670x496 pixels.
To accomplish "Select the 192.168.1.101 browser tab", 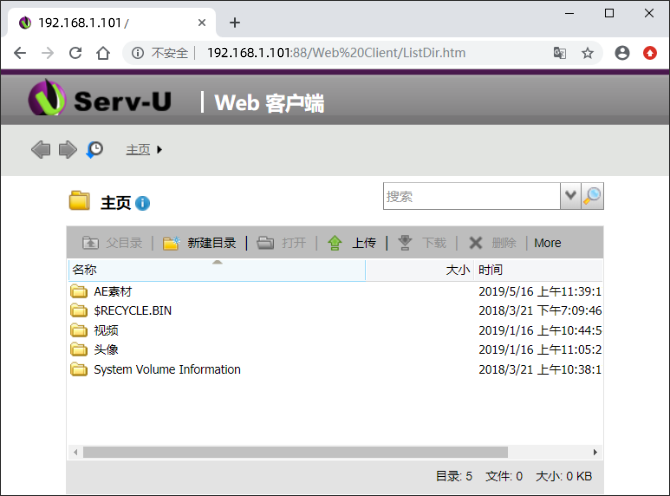I will pyautogui.click(x=111, y=23).
